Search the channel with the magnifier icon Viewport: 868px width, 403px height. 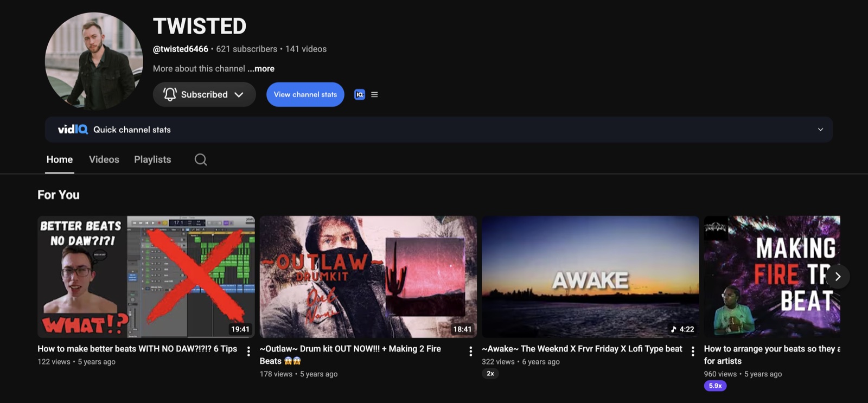click(201, 159)
